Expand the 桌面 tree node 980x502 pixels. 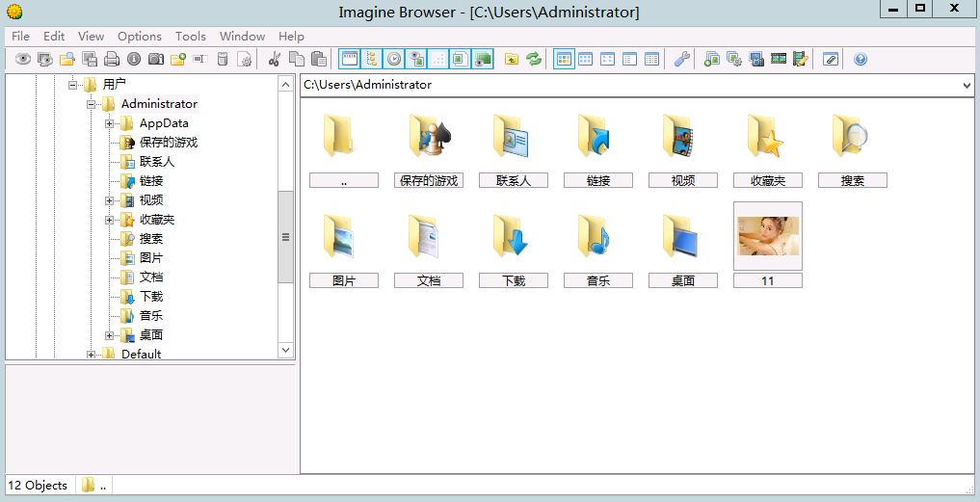tap(110, 335)
